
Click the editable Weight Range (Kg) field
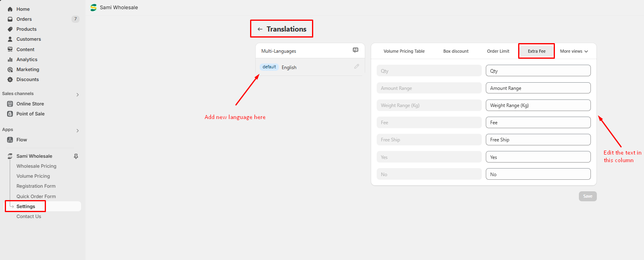[x=538, y=105]
